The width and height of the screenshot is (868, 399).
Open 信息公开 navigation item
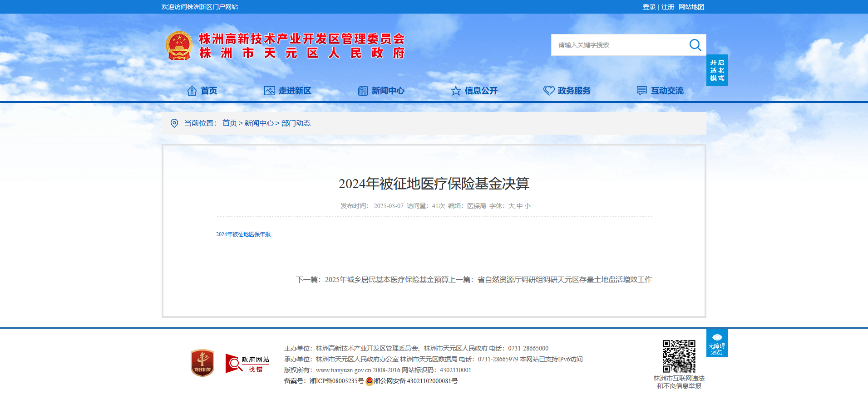(x=474, y=91)
